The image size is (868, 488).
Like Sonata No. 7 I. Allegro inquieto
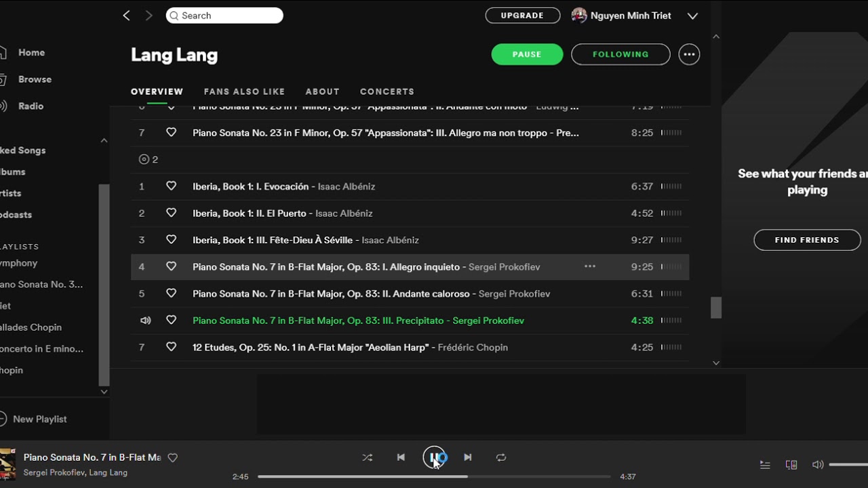tap(171, 266)
